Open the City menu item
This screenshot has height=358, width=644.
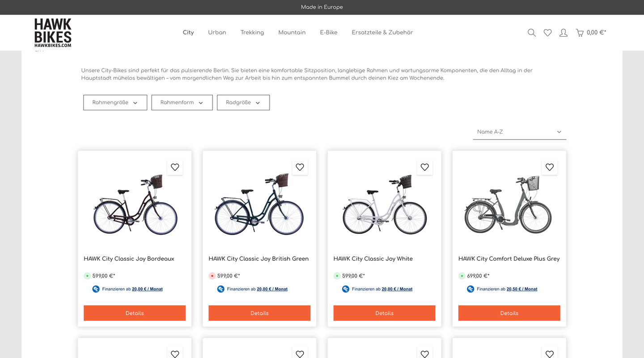[x=188, y=33]
